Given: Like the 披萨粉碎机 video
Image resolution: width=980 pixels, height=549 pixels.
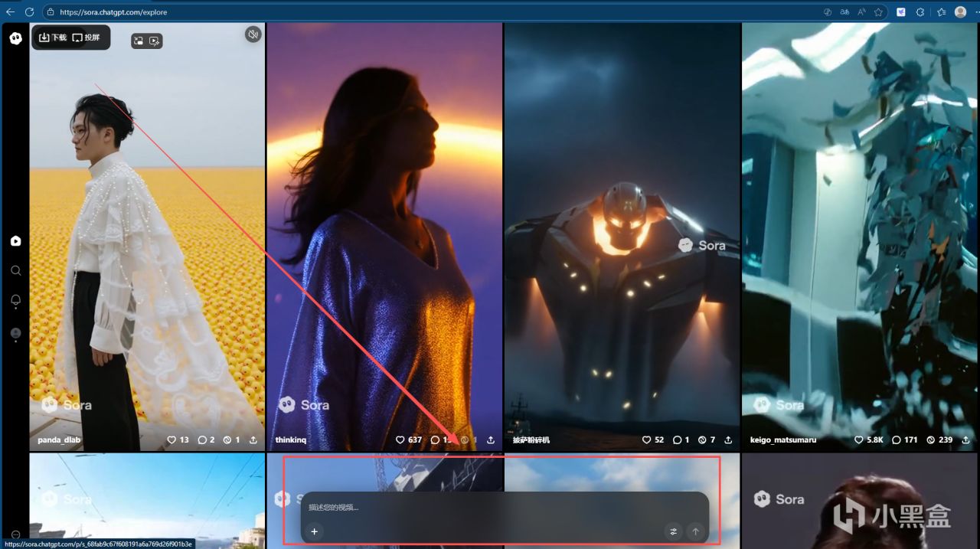Looking at the screenshot, I should tap(653, 440).
